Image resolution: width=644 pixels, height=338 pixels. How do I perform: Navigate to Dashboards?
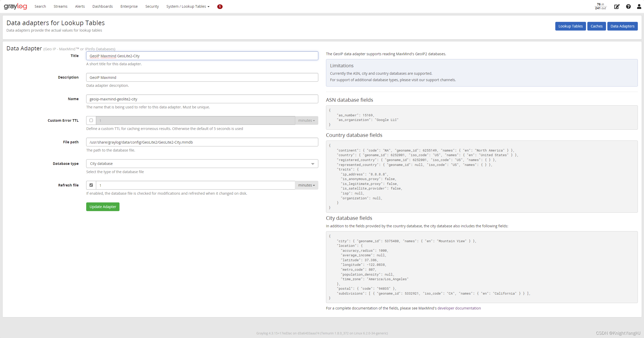103,6
